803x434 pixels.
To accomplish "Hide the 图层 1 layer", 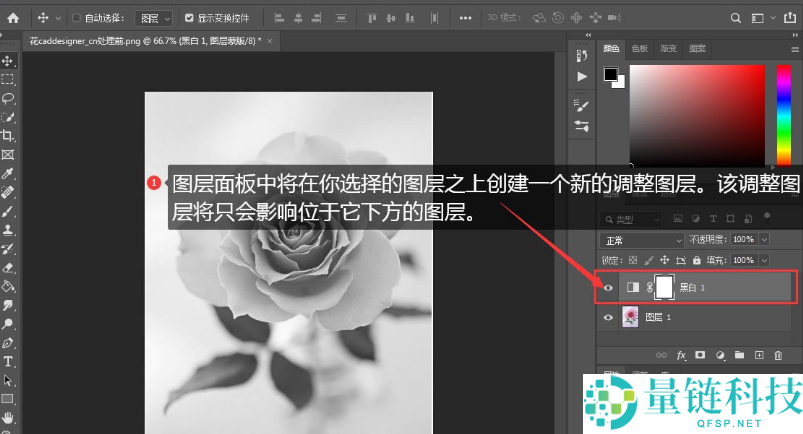I will coord(608,317).
